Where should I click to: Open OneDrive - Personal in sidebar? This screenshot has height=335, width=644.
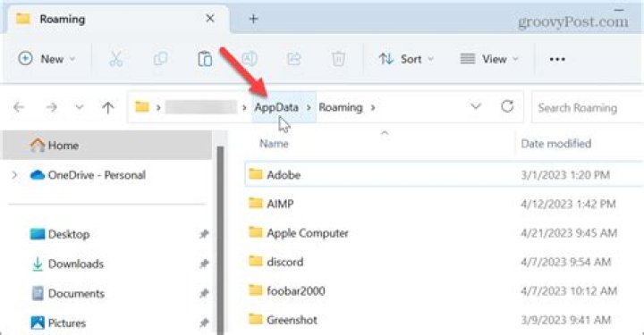(x=88, y=175)
